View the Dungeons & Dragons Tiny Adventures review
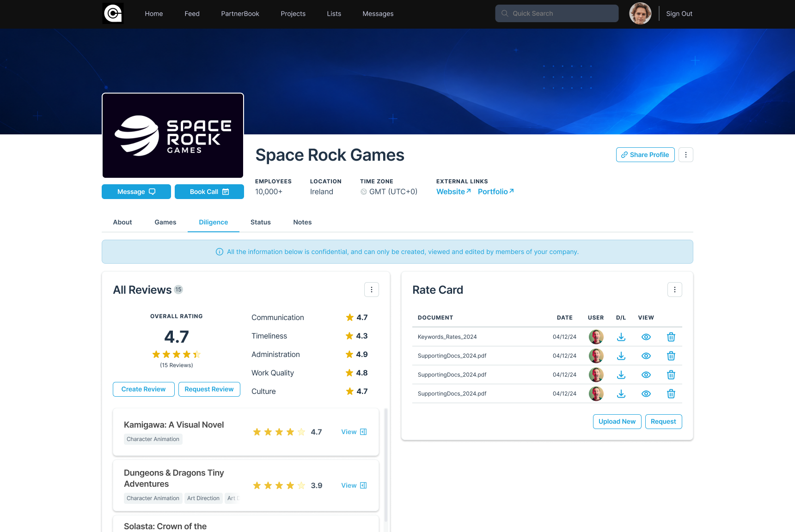This screenshot has height=532, width=795. [x=354, y=485]
